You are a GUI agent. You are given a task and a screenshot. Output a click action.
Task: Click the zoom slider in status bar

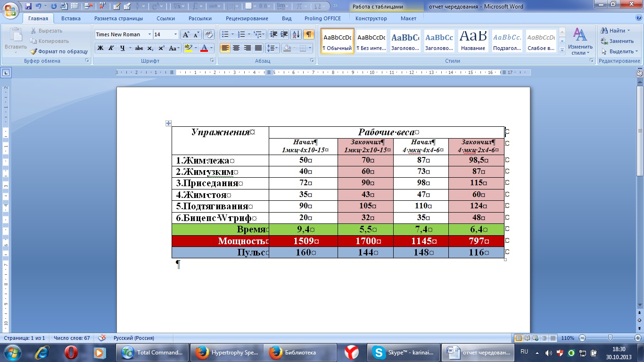coord(610,338)
